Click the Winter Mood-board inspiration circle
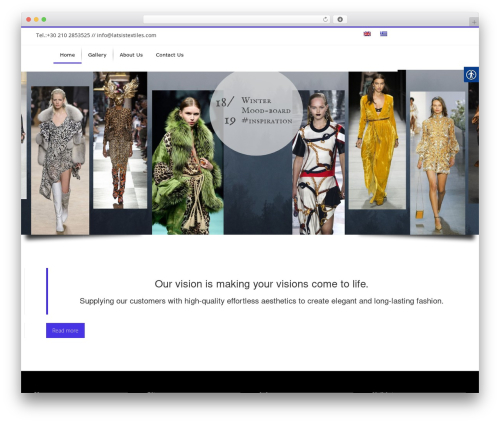This screenshot has width=500, height=423. tap(256, 113)
